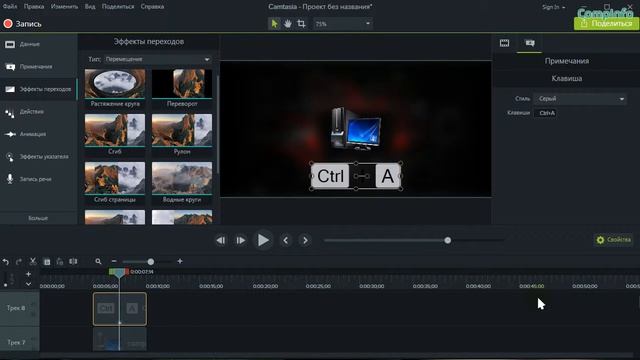The image size is (640, 360).
Task: Select the Сгиб transition thumbnail
Action: click(x=115, y=130)
